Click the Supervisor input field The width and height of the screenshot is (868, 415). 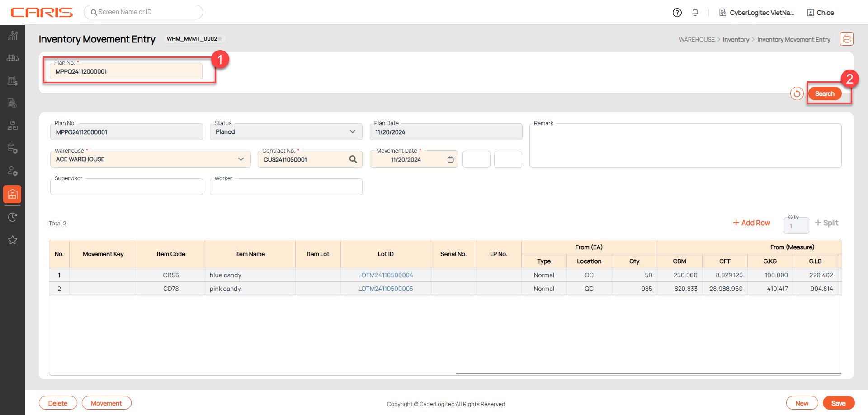(x=127, y=187)
